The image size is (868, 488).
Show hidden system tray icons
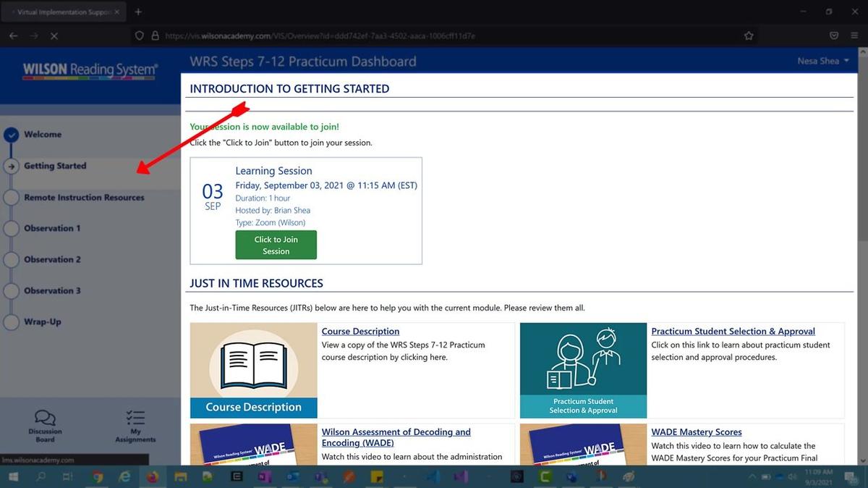(753, 476)
